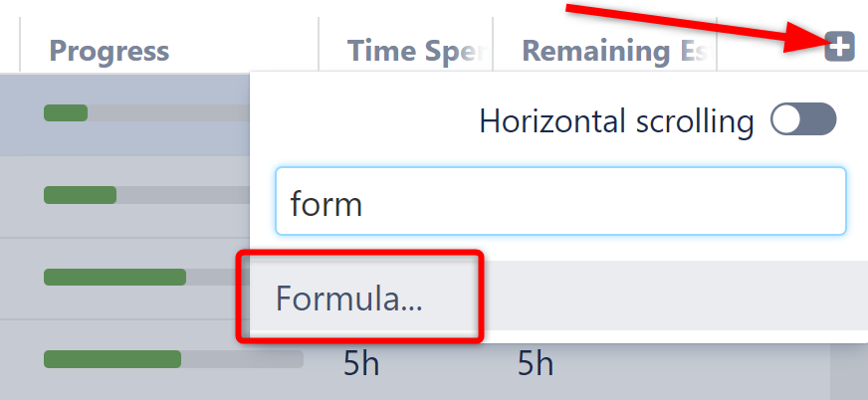This screenshot has height=400, width=868.
Task: Click the Progress column header
Action: 109,51
